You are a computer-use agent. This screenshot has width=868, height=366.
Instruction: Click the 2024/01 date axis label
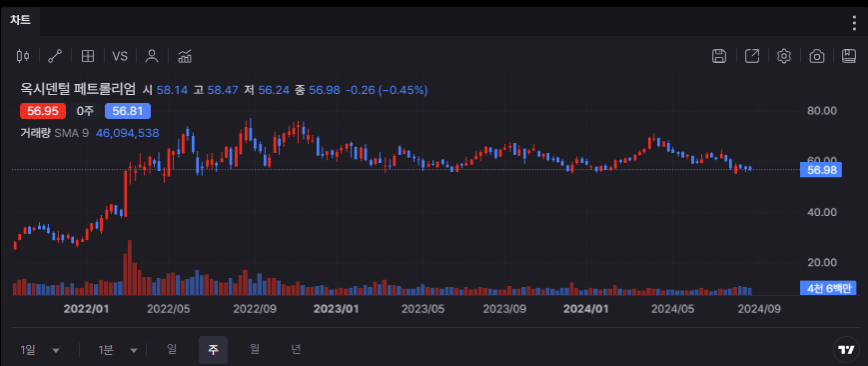pos(585,309)
